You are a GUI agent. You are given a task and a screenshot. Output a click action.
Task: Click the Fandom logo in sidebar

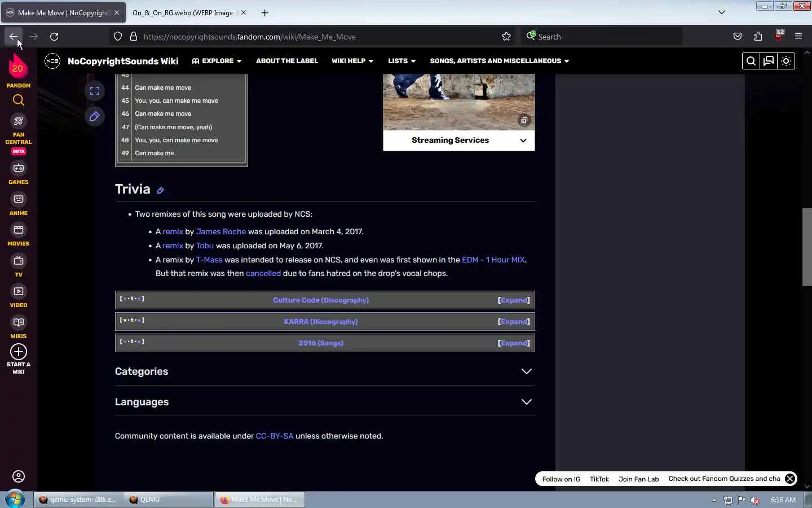[x=18, y=67]
